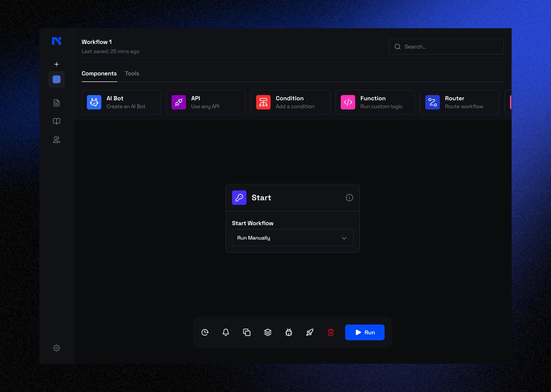Click the Start node title

coord(261,198)
